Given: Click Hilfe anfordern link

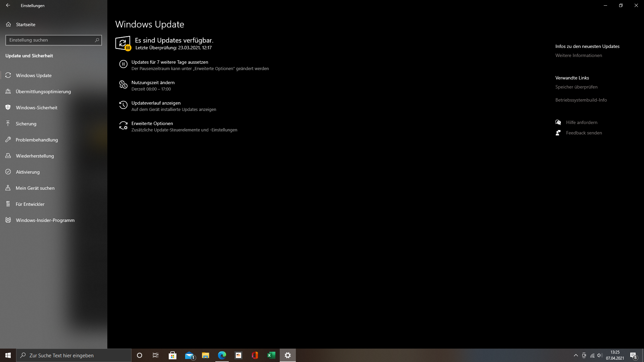Looking at the screenshot, I should click(x=582, y=122).
